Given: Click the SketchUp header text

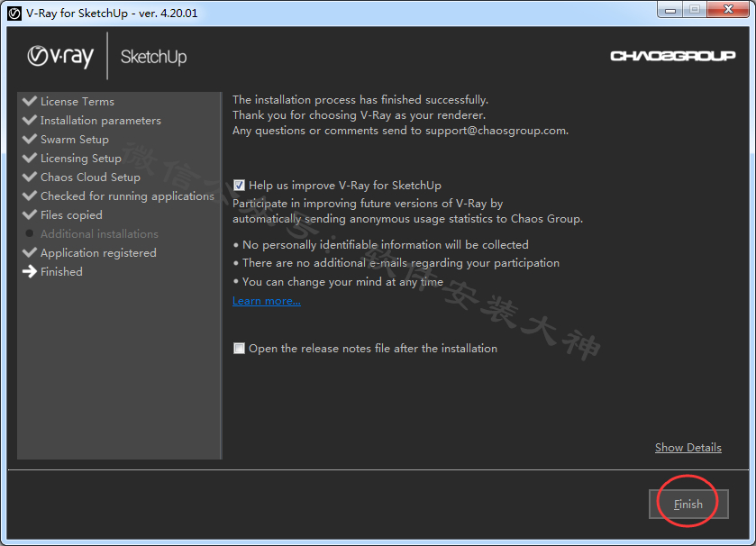Looking at the screenshot, I should click(153, 57).
